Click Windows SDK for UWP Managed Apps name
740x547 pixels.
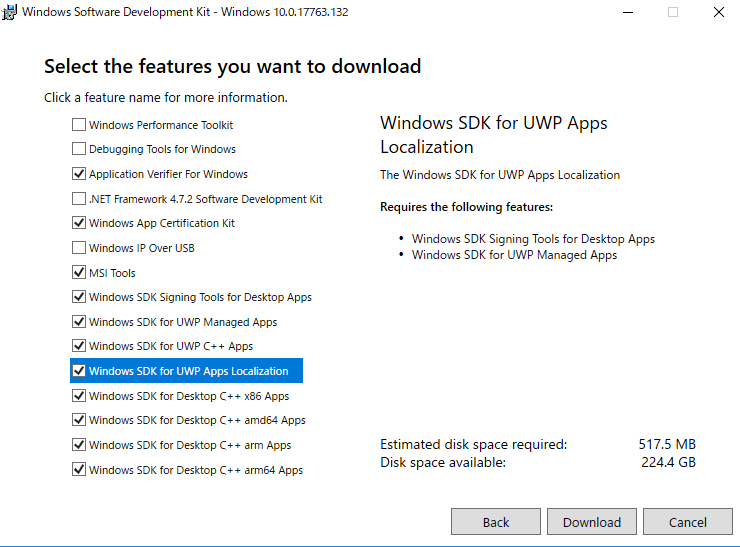click(183, 322)
